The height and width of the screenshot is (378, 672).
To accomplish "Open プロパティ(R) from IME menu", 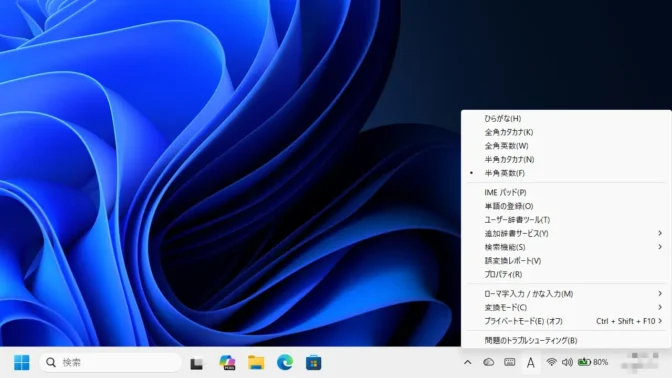I will [x=566, y=275].
